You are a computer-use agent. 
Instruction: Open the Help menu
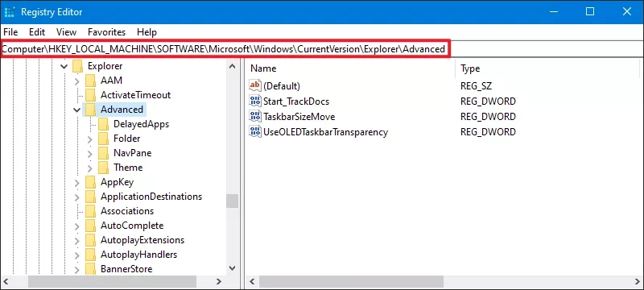147,32
